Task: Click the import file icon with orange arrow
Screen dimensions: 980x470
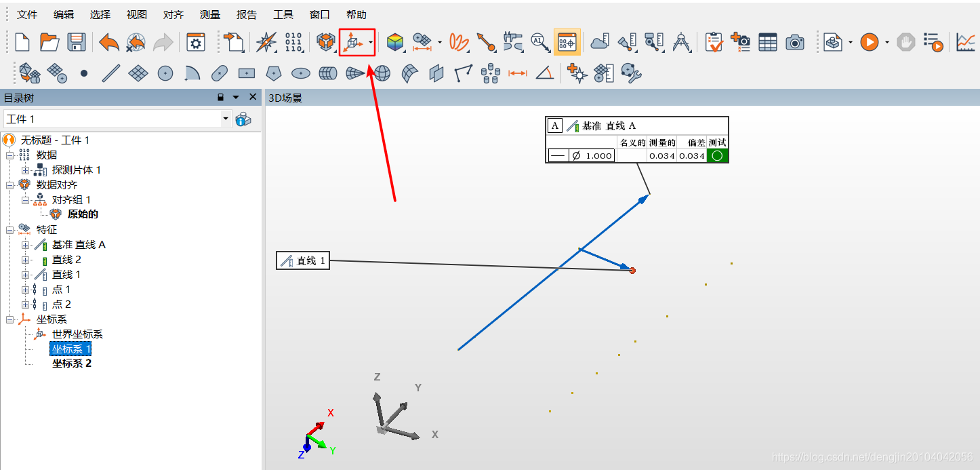Action: [x=234, y=42]
